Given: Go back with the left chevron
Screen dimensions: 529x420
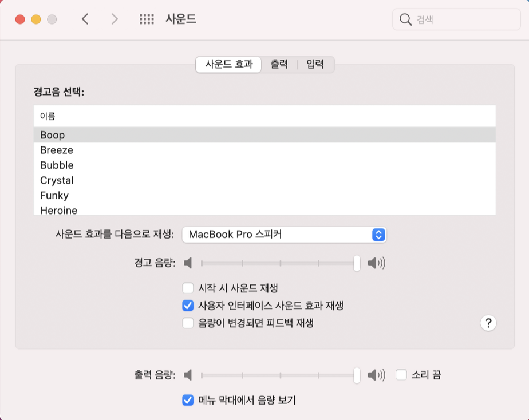Looking at the screenshot, I should 85,19.
